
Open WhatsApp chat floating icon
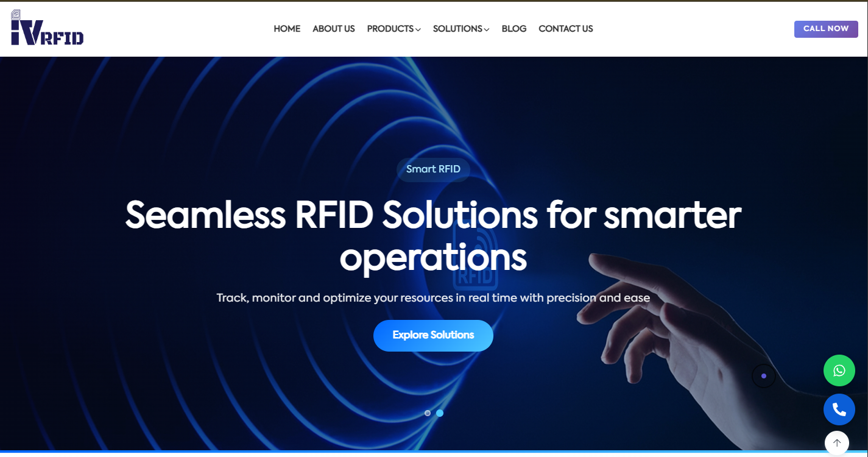(839, 370)
